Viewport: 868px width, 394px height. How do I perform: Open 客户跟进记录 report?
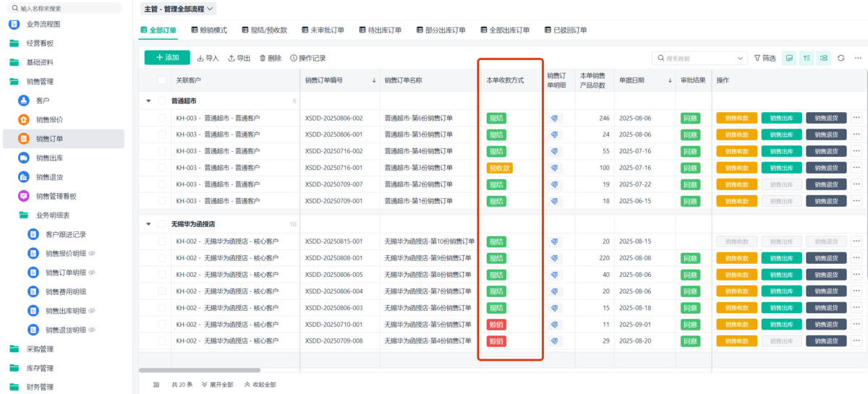[x=65, y=234]
